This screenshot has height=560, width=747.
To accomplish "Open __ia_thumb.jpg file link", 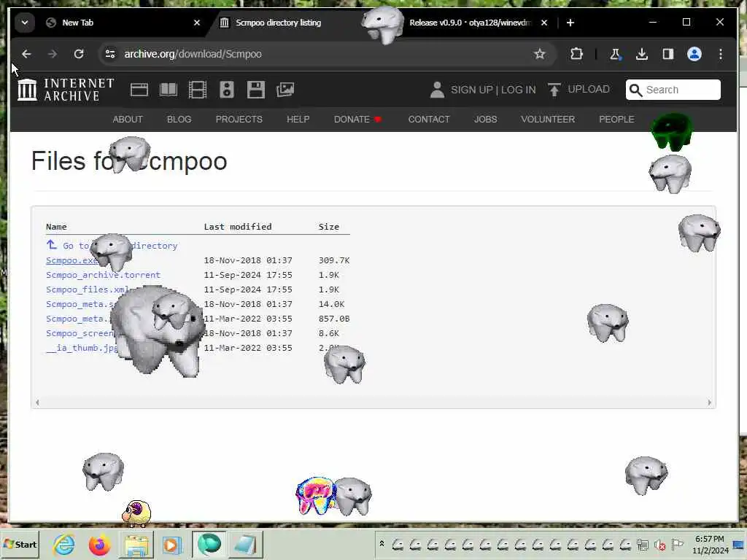I will [82, 348].
